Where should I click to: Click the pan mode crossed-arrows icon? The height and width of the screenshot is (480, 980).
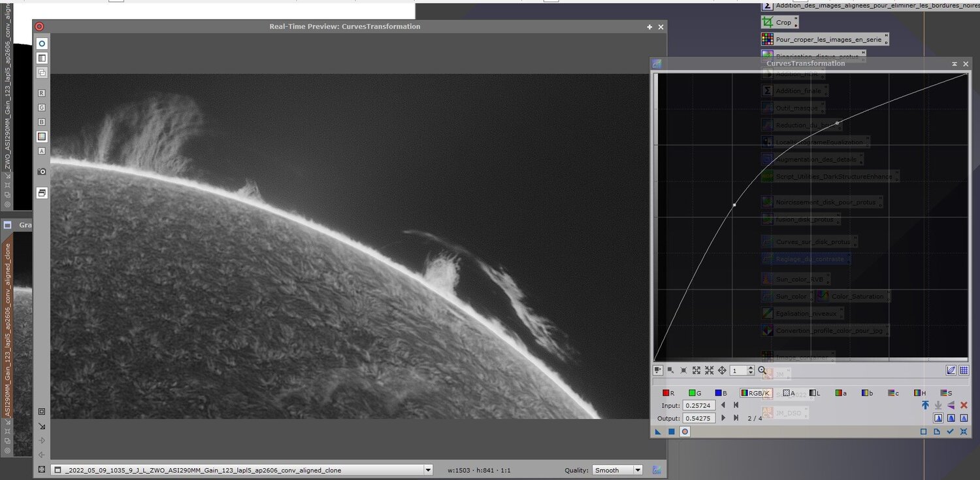point(722,370)
